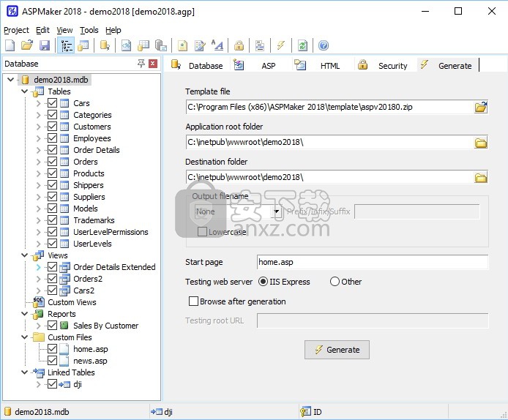
Task: Open the Edit menu
Action: (x=42, y=30)
